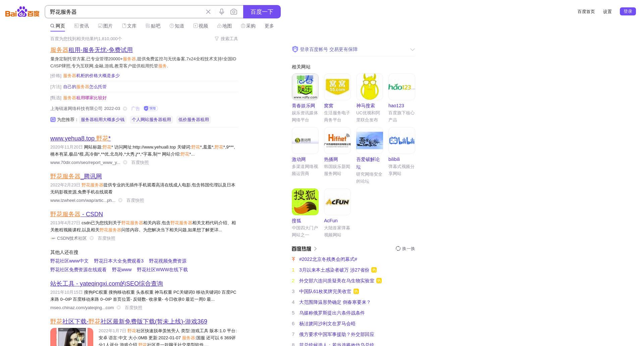Expand the 登录百度帐号 notice chevron
The image size is (644, 346).
[x=412, y=50]
